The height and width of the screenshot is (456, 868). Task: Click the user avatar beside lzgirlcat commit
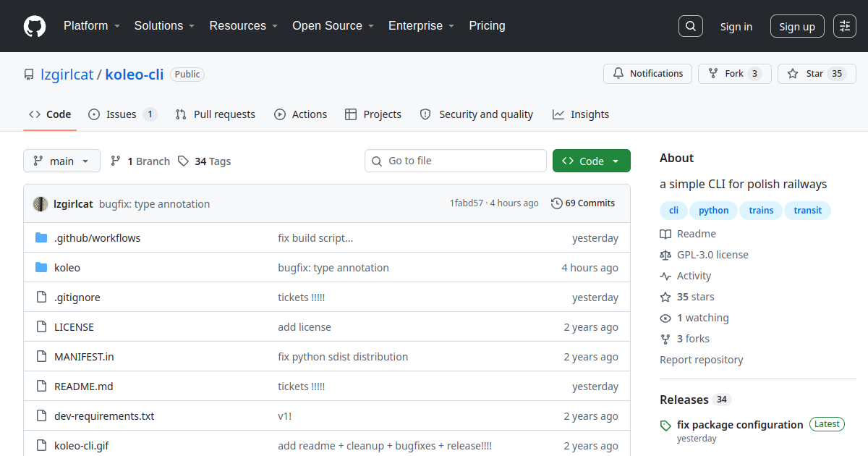point(41,204)
